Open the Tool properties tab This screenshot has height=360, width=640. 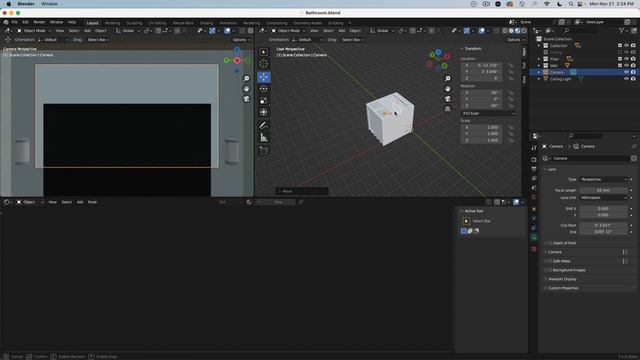pos(534,148)
